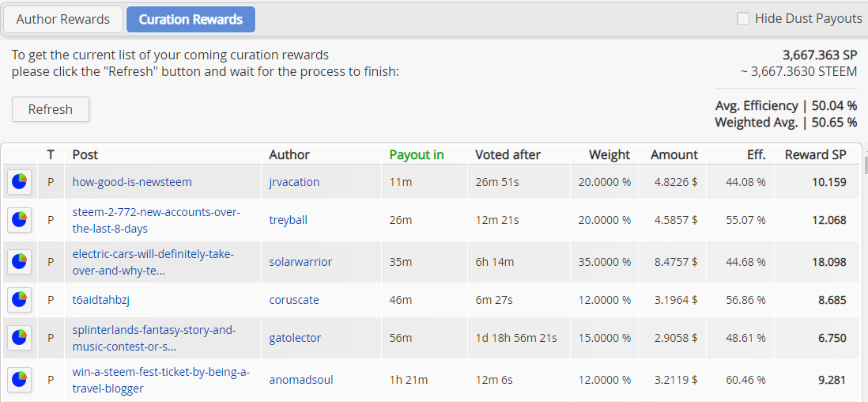This screenshot has height=402, width=868.
Task: View coruscate's author profile
Action: (295, 299)
